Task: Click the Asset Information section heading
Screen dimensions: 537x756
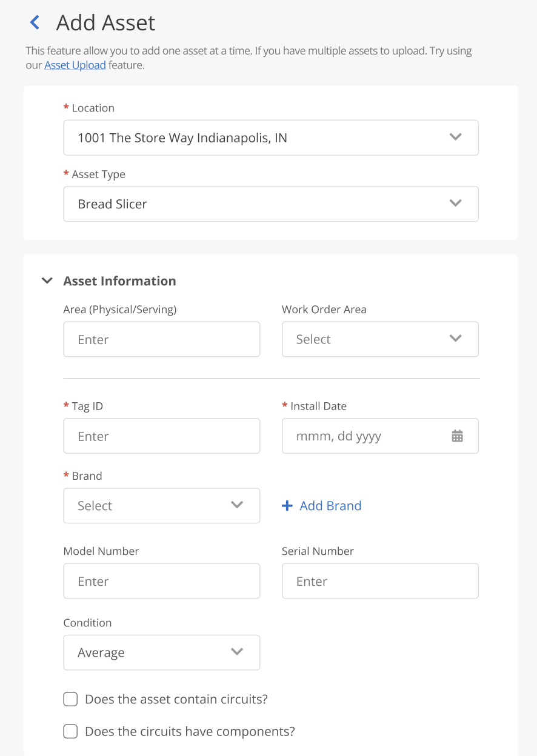Action: click(119, 281)
